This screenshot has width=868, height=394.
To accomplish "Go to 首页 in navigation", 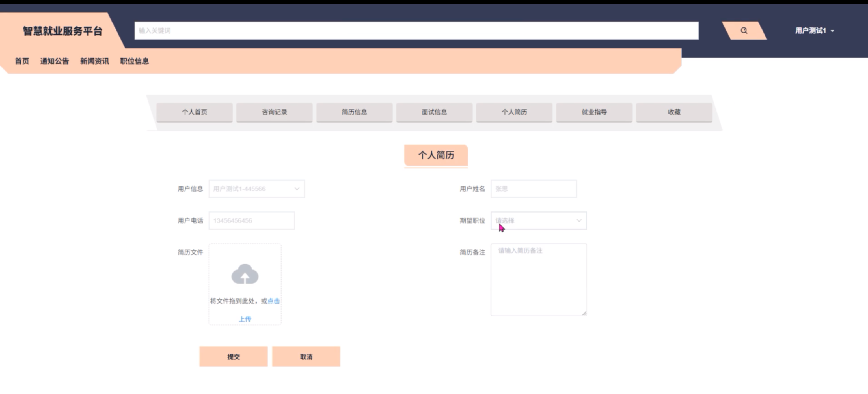I will [22, 61].
